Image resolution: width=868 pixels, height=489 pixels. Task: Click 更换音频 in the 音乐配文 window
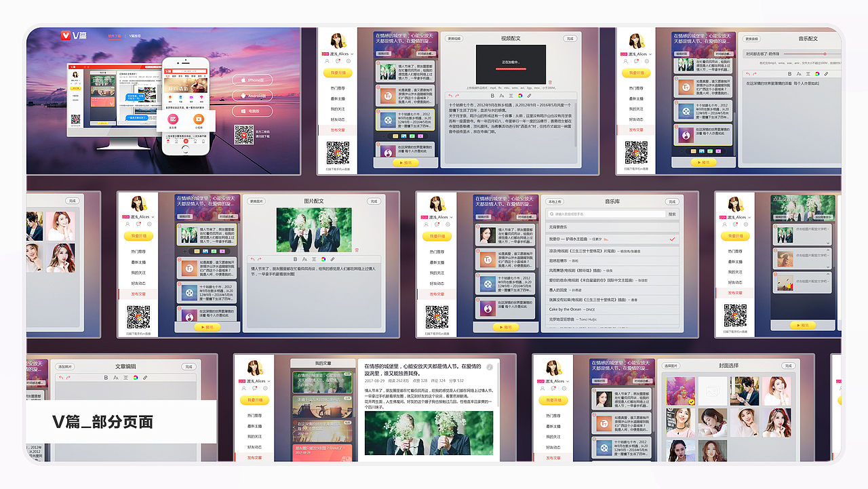click(751, 39)
